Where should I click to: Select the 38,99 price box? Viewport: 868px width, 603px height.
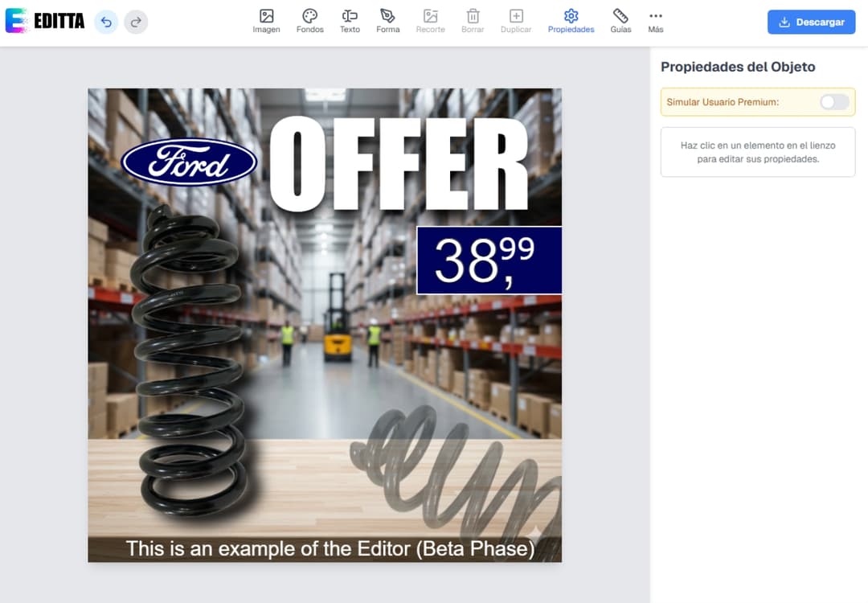pyautogui.click(x=489, y=260)
